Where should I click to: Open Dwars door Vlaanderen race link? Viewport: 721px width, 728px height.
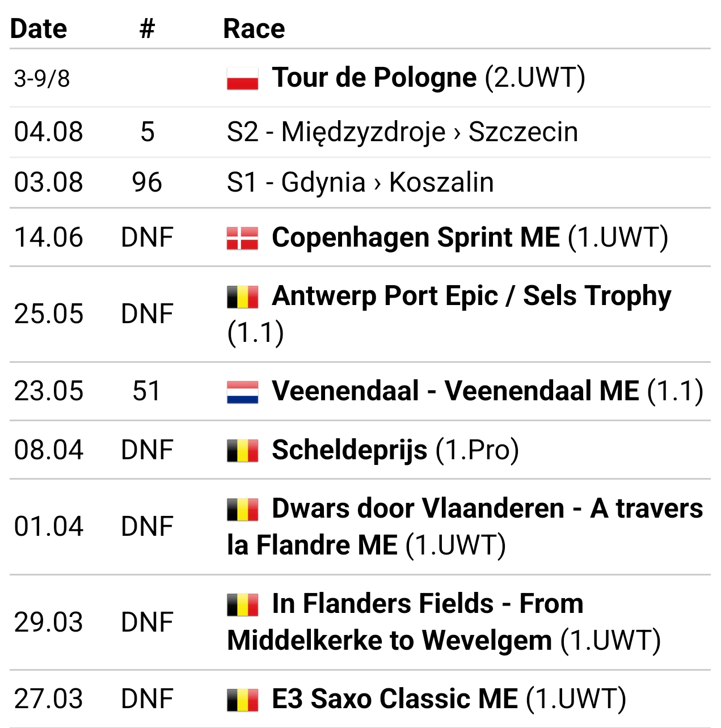(465, 527)
